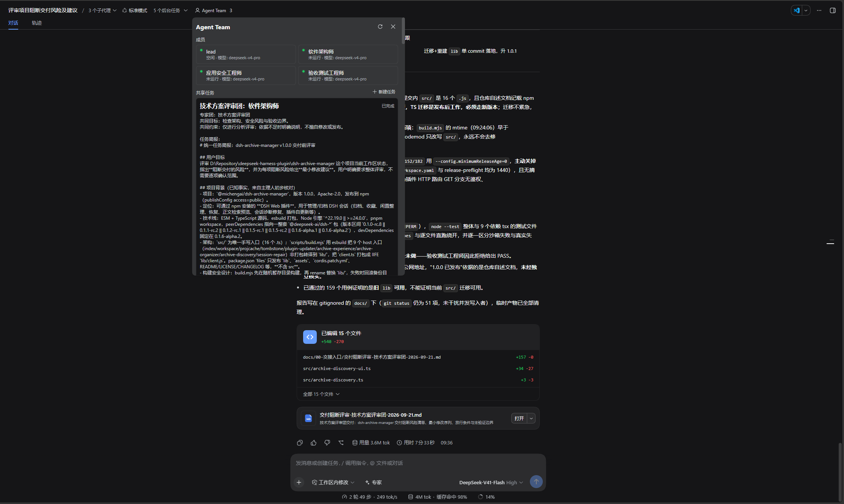Expand the VS Code open-with dropdown arrow
Image resolution: width=844 pixels, height=504 pixels.
pyautogui.click(x=806, y=10)
